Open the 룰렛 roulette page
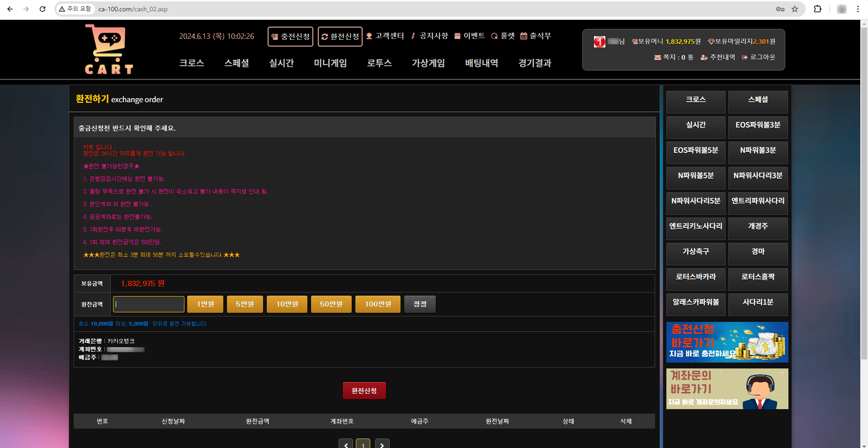The height and width of the screenshot is (448, 868). tap(503, 36)
